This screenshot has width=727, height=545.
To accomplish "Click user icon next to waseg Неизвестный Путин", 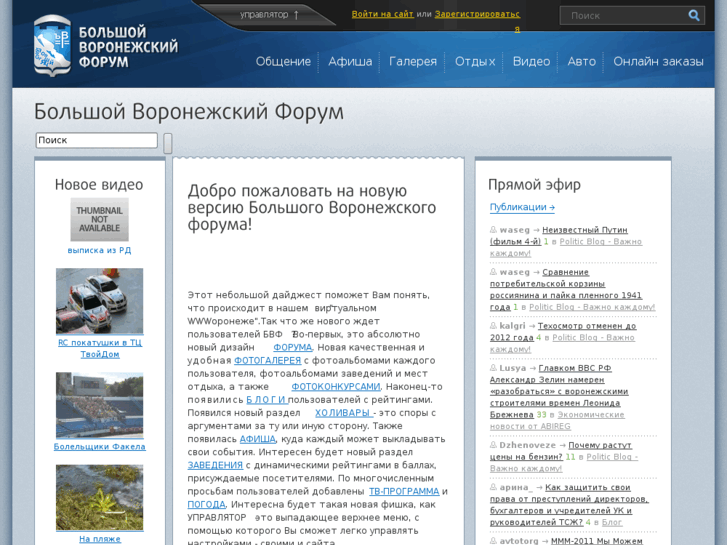I will [x=493, y=230].
